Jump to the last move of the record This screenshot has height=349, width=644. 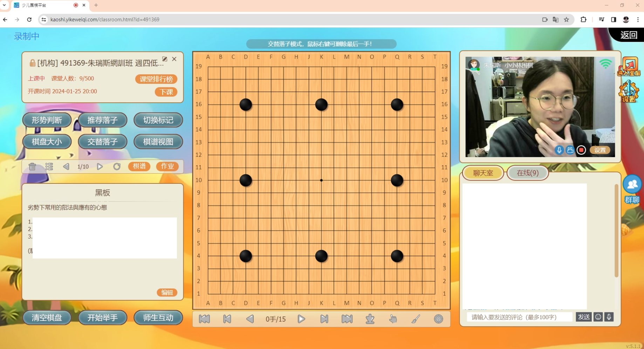click(347, 319)
